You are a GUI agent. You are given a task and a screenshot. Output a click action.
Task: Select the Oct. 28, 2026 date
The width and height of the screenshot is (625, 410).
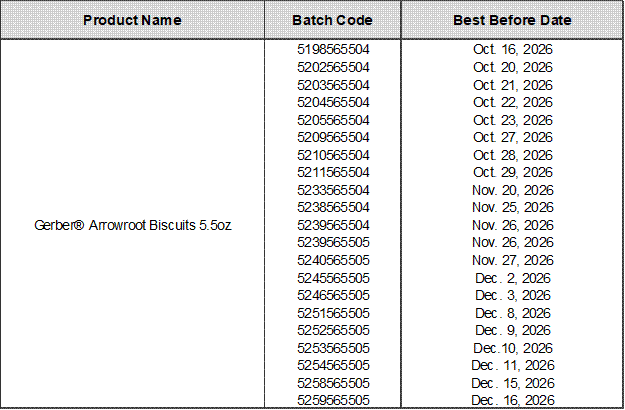tap(513, 154)
